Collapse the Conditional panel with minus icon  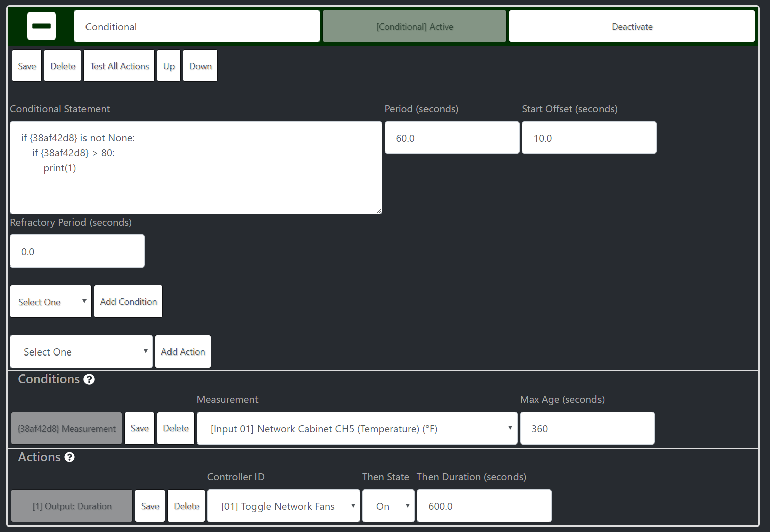coord(41,26)
